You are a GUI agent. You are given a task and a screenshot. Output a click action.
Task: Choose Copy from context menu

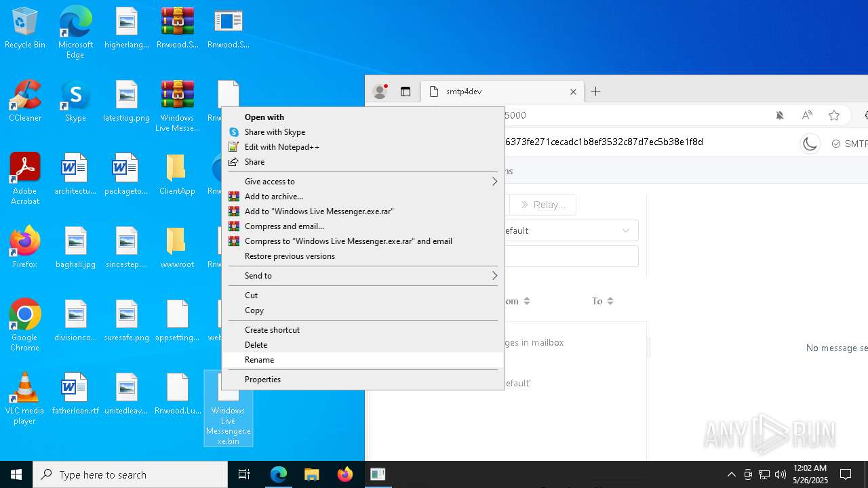pos(363,310)
